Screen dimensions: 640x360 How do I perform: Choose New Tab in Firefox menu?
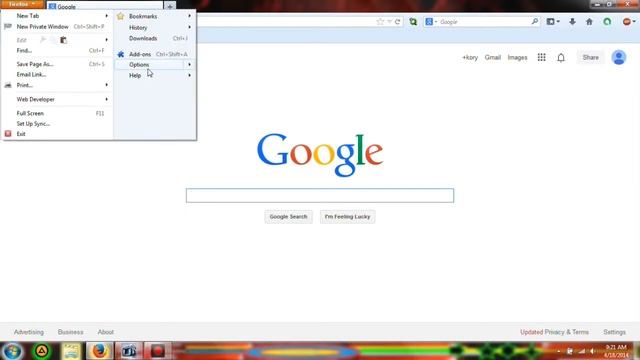28,16
